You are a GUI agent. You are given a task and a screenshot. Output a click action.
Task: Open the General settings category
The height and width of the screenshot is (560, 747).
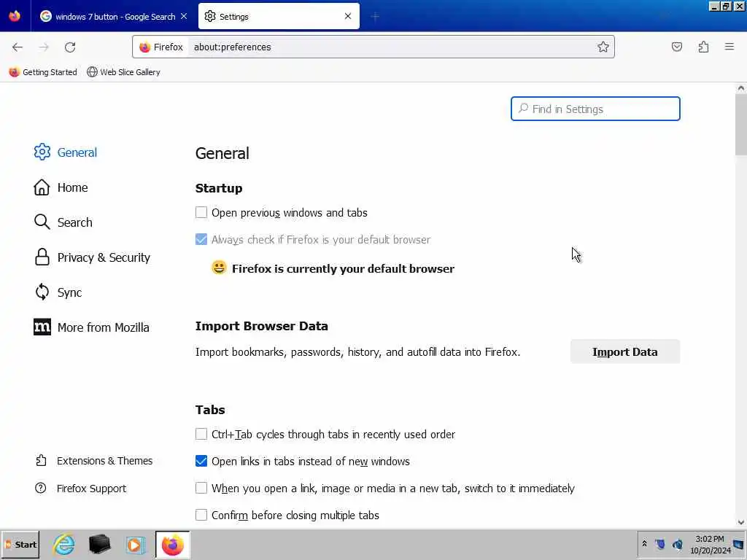point(66,152)
